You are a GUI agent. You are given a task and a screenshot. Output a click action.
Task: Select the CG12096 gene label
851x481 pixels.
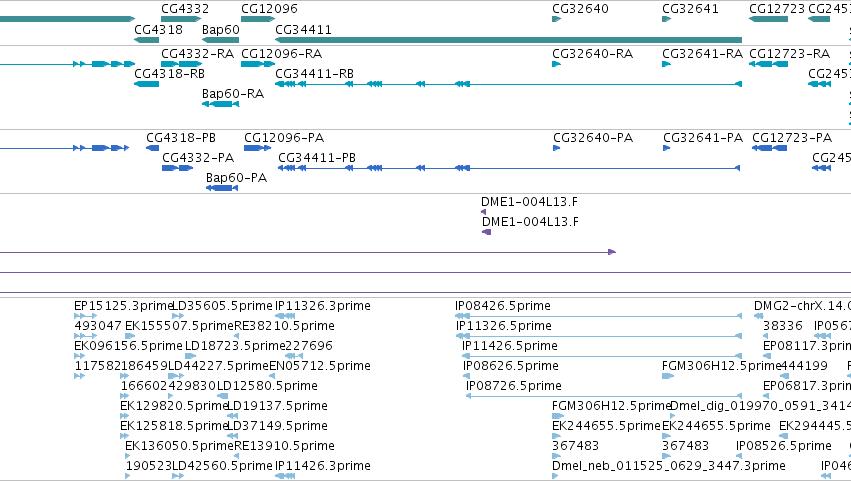click(x=269, y=9)
